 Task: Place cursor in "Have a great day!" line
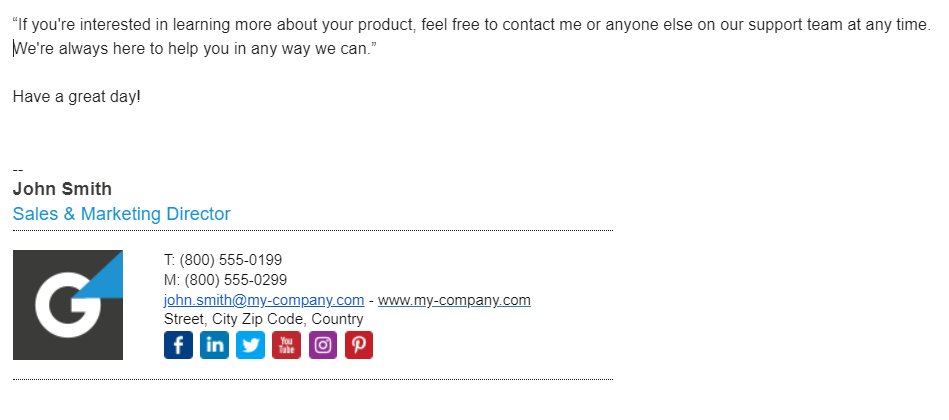[77, 96]
